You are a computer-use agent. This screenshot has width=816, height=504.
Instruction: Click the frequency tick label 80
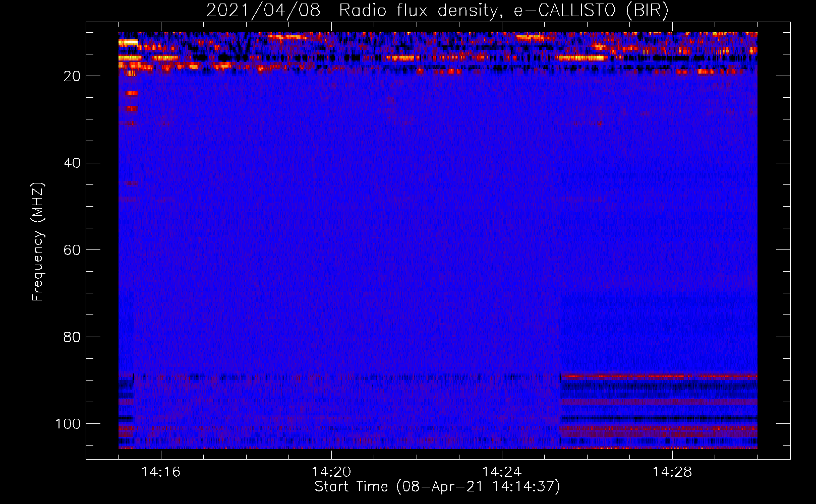[72, 337]
